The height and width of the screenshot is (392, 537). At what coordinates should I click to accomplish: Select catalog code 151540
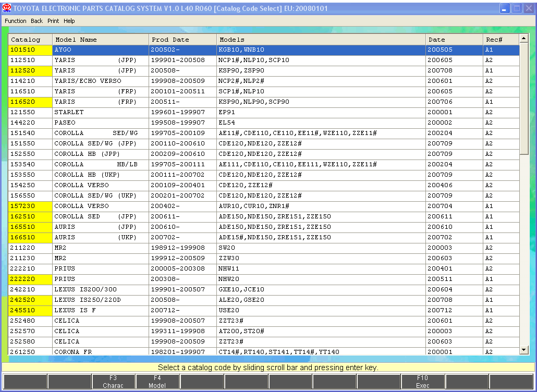coord(264,133)
